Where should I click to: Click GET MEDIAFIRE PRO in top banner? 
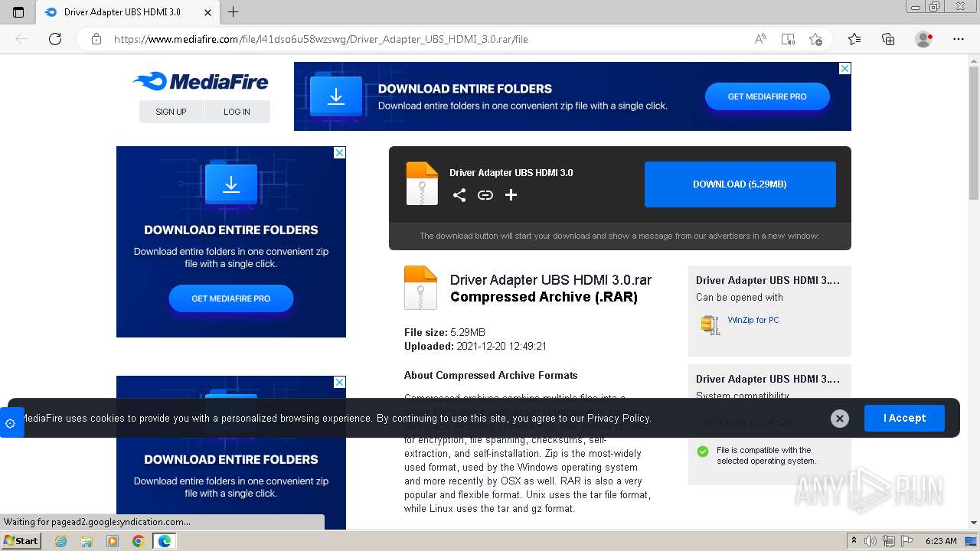(767, 96)
